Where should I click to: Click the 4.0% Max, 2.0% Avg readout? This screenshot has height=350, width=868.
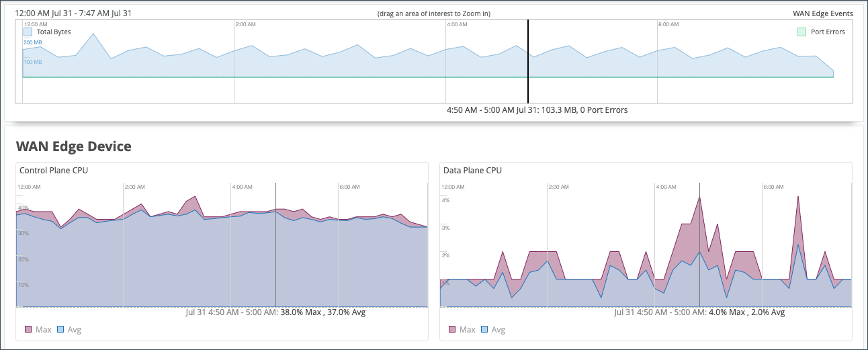tap(746, 312)
